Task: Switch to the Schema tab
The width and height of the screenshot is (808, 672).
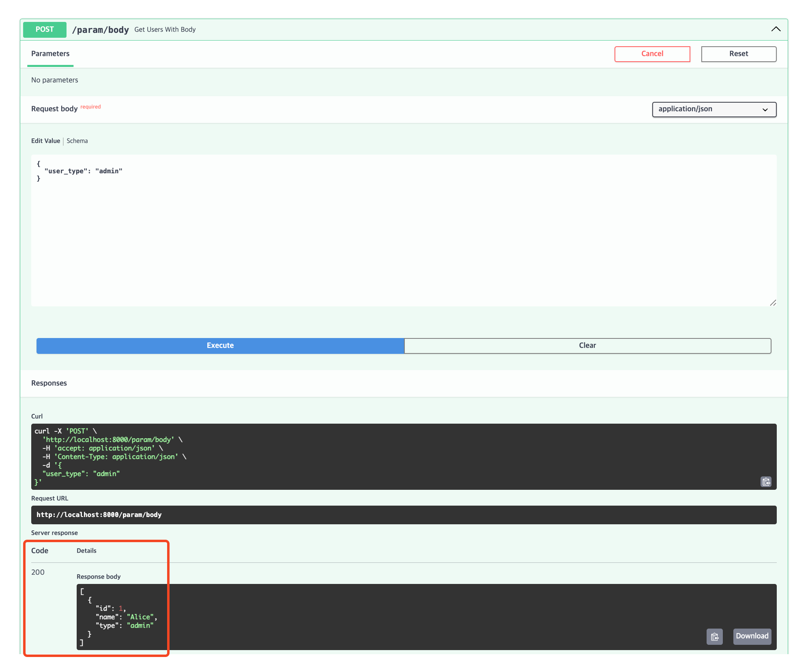Action: point(77,141)
